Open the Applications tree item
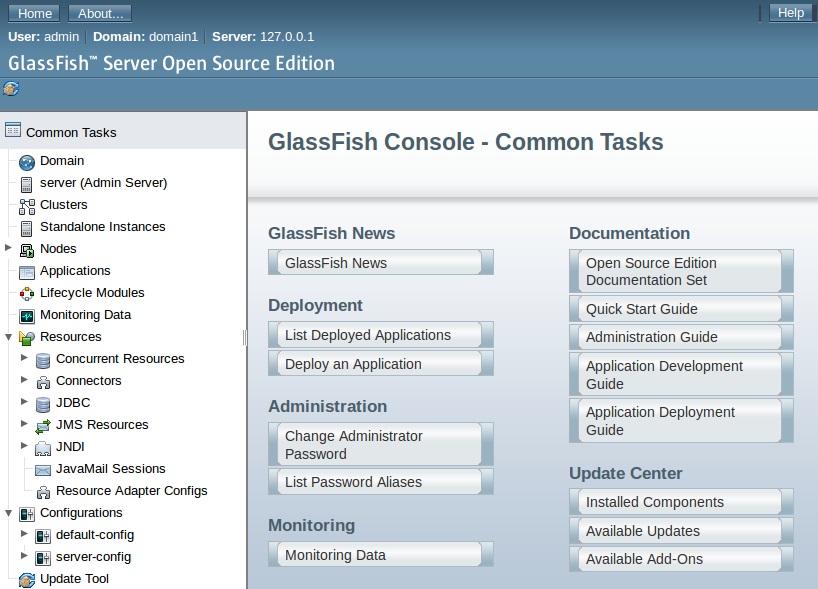 pyautogui.click(x=75, y=271)
